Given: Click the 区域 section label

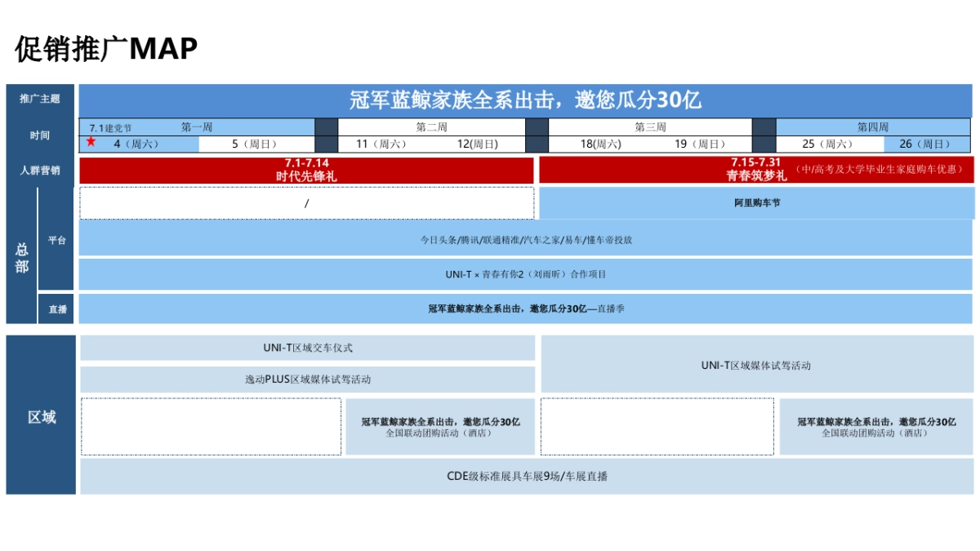Looking at the screenshot, I should (x=41, y=415).
